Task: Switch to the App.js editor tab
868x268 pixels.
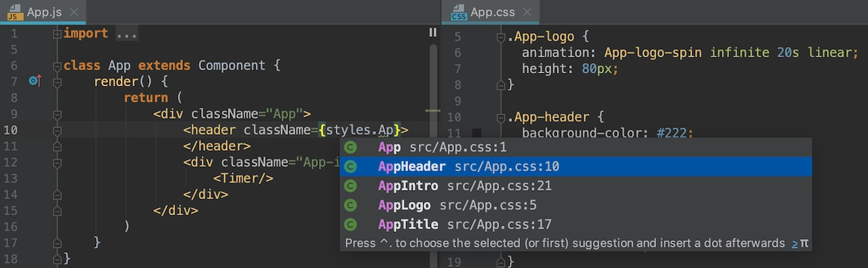Action: click(x=42, y=12)
